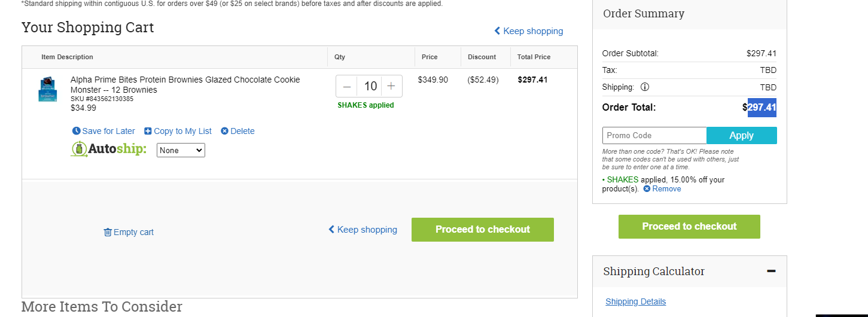
Task: Click the Alpha Prime Bites product thumbnail
Action: pos(48,89)
